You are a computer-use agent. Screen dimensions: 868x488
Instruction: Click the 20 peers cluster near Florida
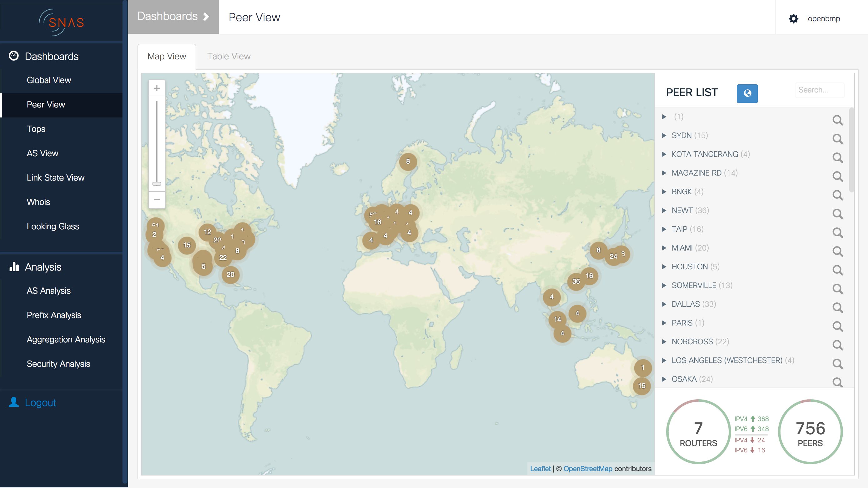click(x=231, y=275)
